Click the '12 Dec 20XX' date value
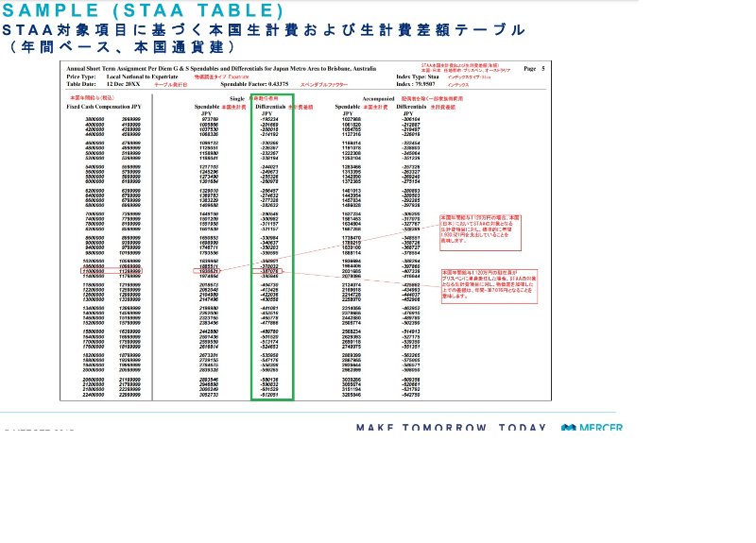Screen dimensions: 756x543 tap(124, 84)
